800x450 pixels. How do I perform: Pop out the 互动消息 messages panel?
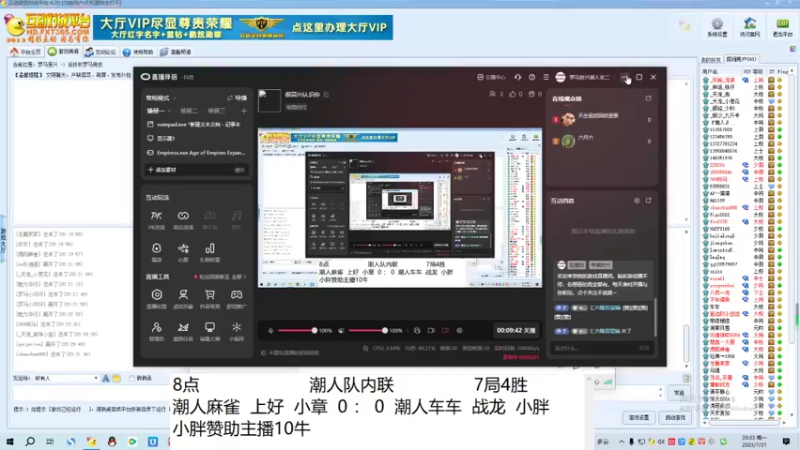[x=648, y=201]
